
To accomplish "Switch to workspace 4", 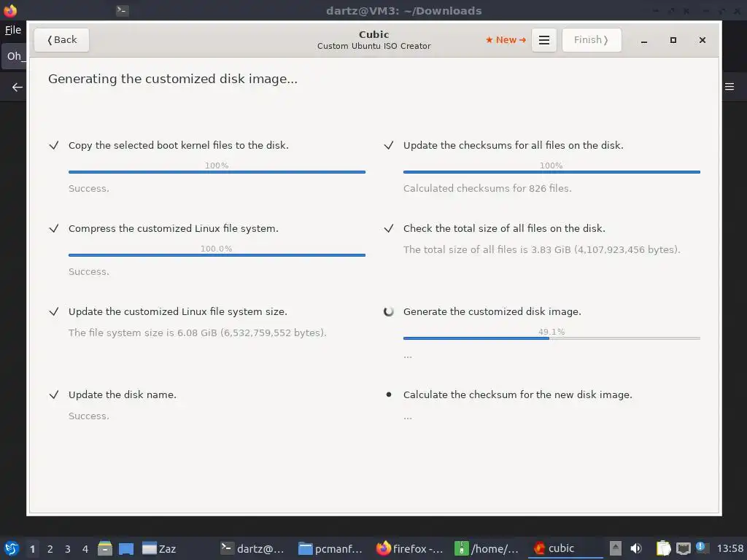I will 85,549.
